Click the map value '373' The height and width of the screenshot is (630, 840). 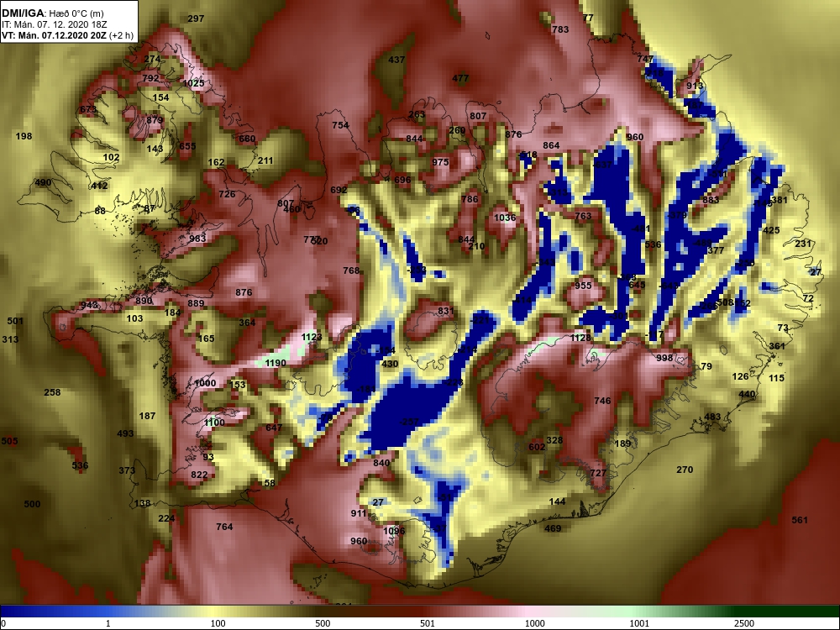point(127,470)
